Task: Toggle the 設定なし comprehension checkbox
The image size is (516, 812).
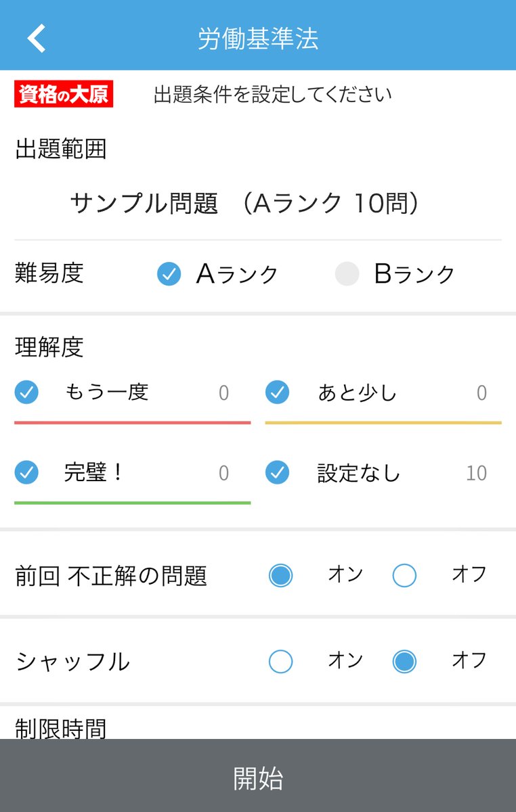Action: [277, 472]
